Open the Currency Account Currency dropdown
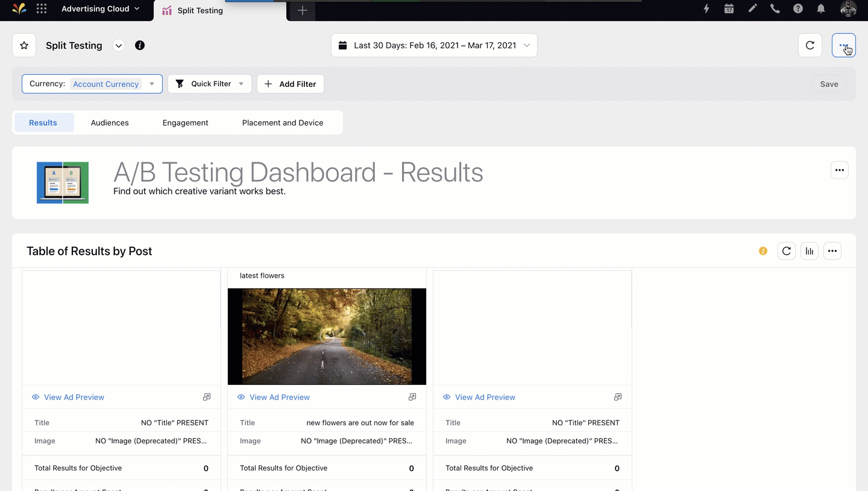868x491 pixels. pos(92,84)
